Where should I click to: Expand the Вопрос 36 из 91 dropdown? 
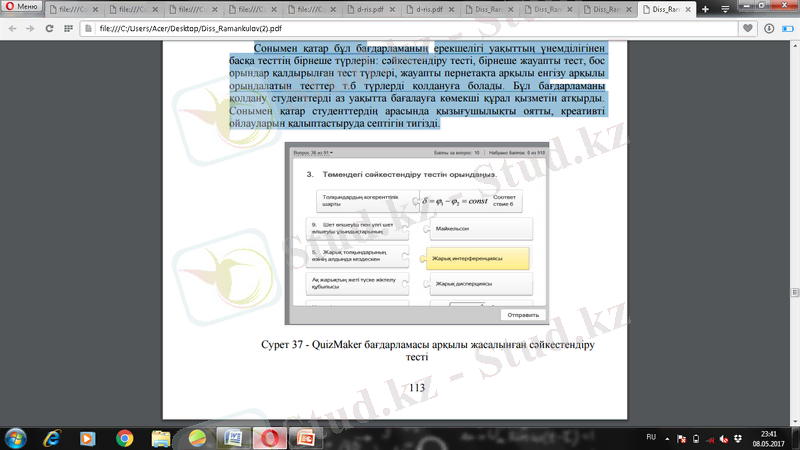point(318,154)
